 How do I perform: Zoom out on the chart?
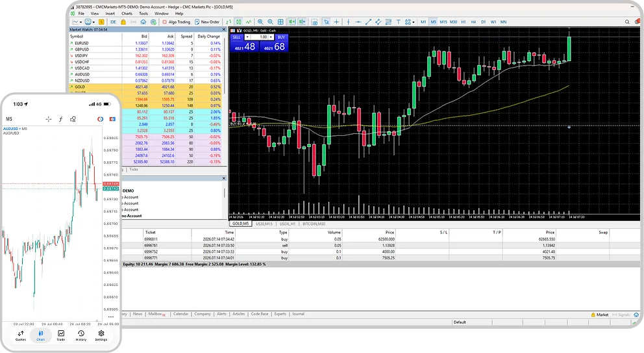(x=270, y=22)
